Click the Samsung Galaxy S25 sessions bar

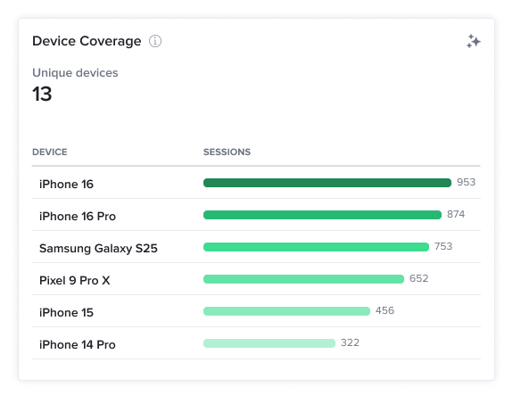(x=316, y=247)
